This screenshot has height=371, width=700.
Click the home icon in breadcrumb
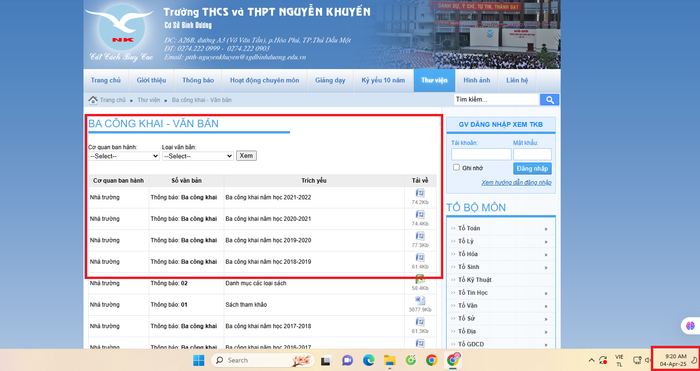93,100
